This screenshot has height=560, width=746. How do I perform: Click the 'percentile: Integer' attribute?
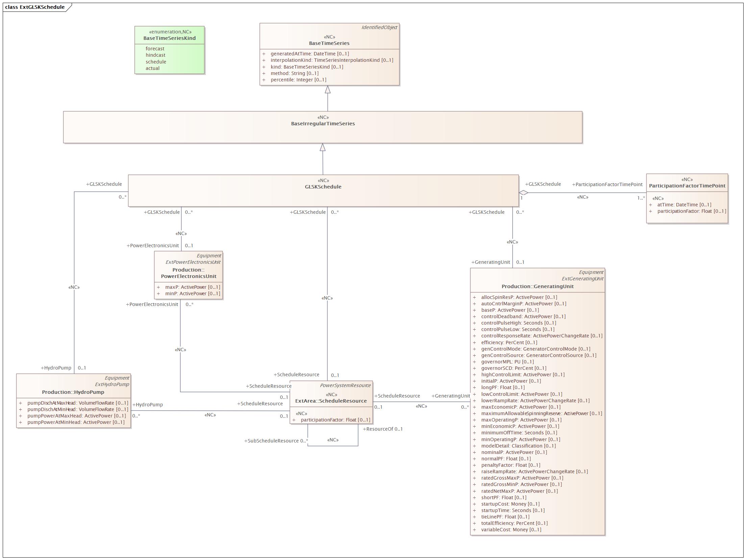click(298, 80)
